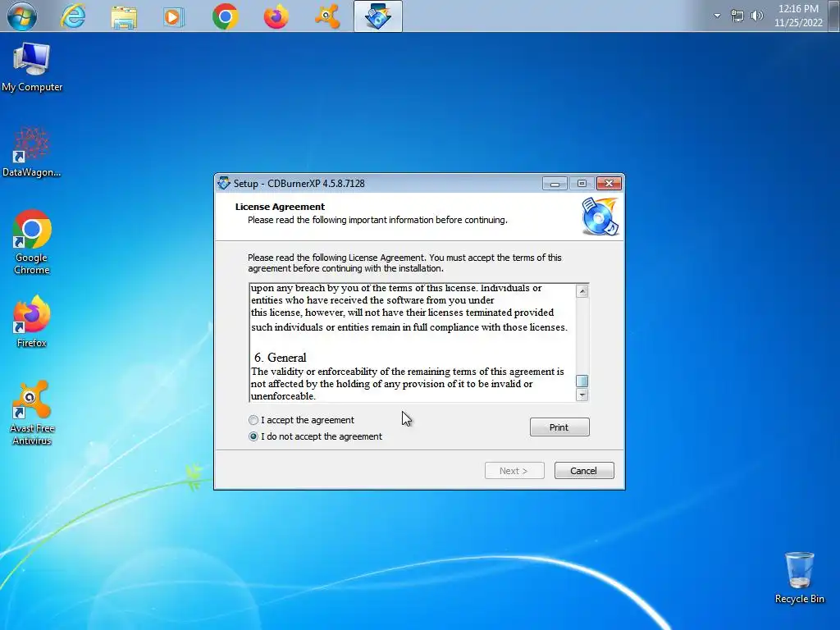Viewport: 840px width, 630px height.
Task: Show hidden system tray icons
Action: [x=717, y=16]
